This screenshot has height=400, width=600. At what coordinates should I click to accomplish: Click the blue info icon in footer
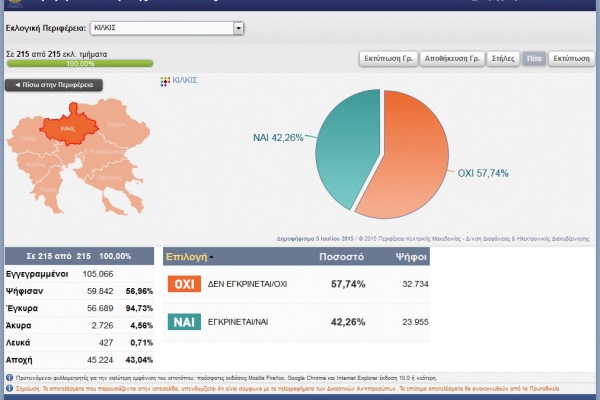pos(9,378)
